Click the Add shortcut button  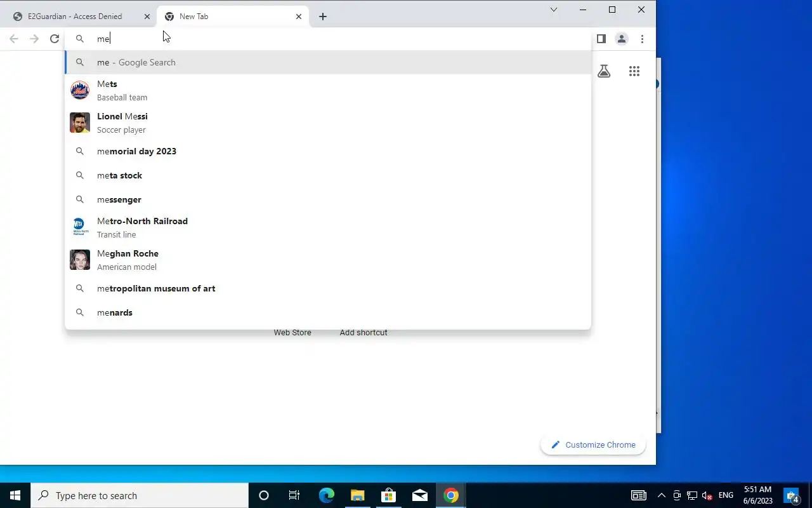point(363,332)
